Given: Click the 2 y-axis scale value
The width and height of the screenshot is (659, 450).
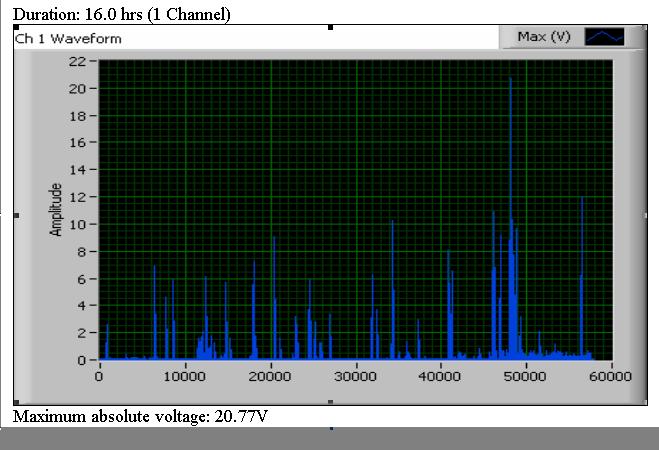Looking at the screenshot, I should [82, 333].
